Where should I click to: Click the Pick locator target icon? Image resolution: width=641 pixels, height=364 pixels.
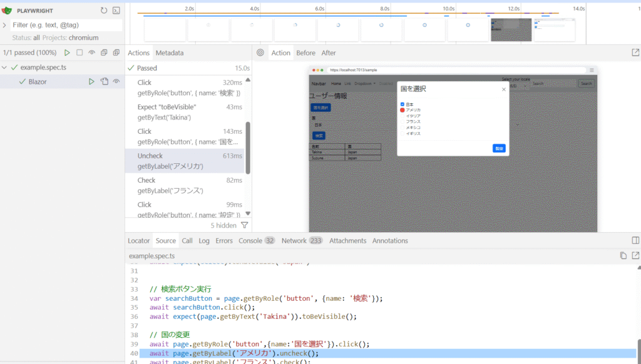tap(260, 53)
